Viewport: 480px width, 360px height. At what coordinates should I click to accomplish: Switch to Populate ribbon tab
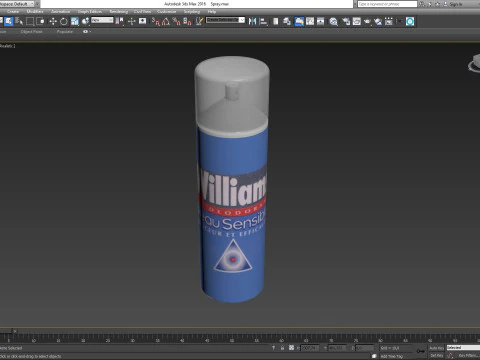(x=65, y=32)
